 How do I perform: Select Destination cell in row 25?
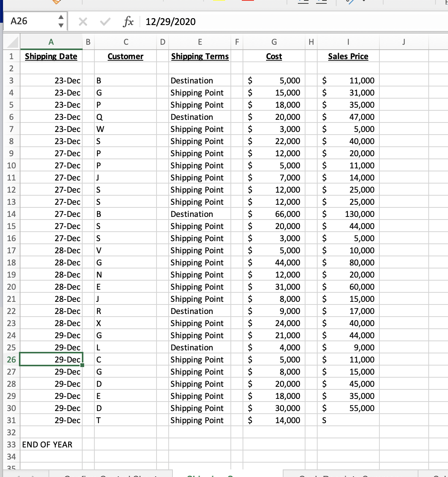(200, 347)
